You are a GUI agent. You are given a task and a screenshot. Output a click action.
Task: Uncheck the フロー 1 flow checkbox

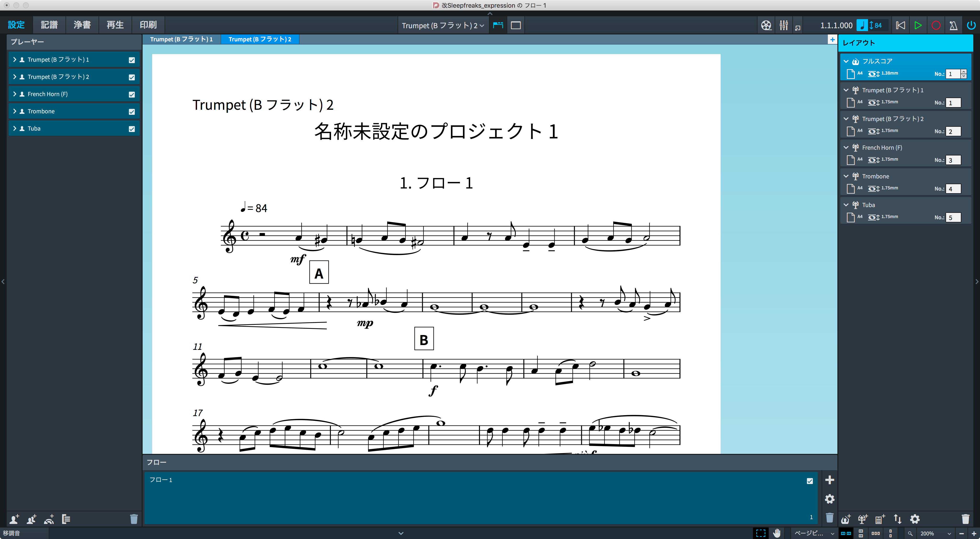pyautogui.click(x=810, y=481)
